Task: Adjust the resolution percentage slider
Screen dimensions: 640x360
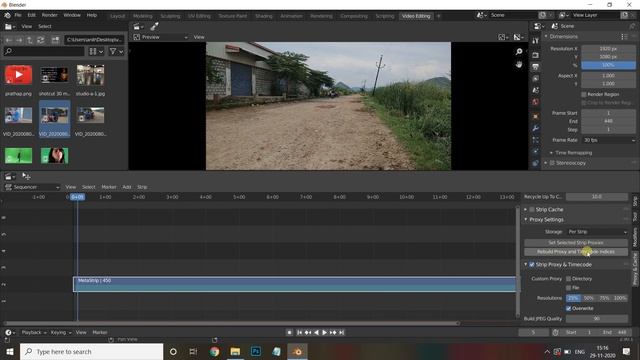Action: [x=609, y=65]
